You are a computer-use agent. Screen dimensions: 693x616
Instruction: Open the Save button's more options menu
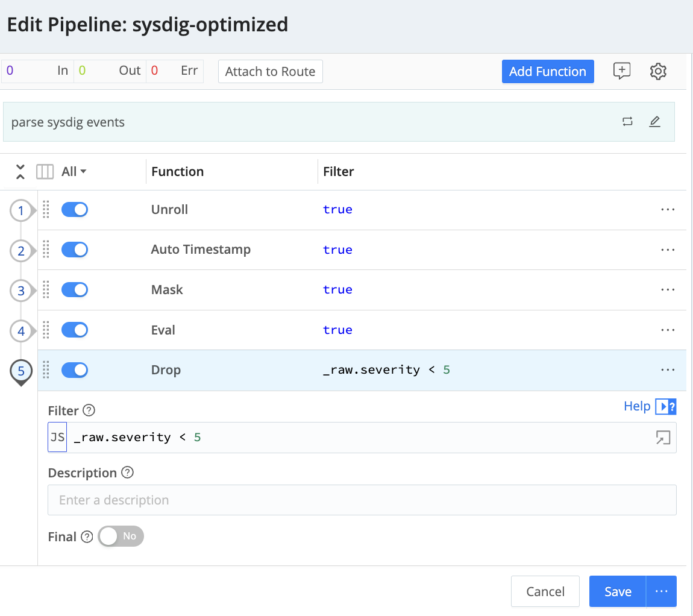pos(662,591)
